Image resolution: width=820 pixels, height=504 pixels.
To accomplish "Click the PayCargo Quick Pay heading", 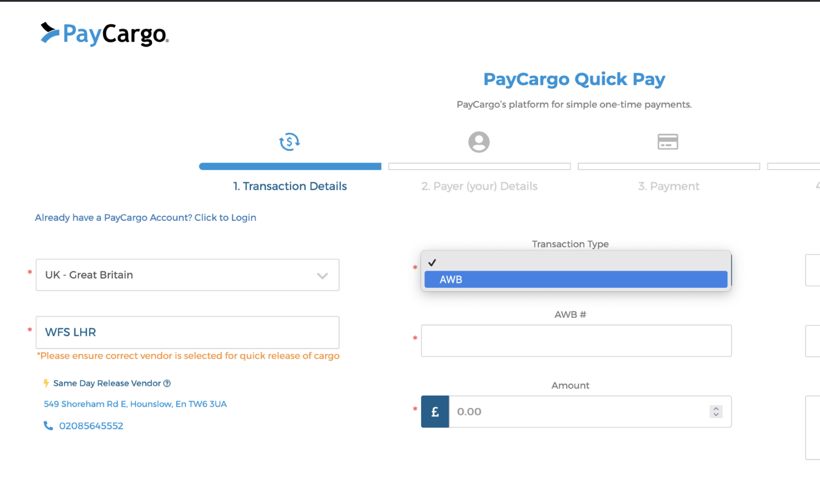I will point(574,79).
